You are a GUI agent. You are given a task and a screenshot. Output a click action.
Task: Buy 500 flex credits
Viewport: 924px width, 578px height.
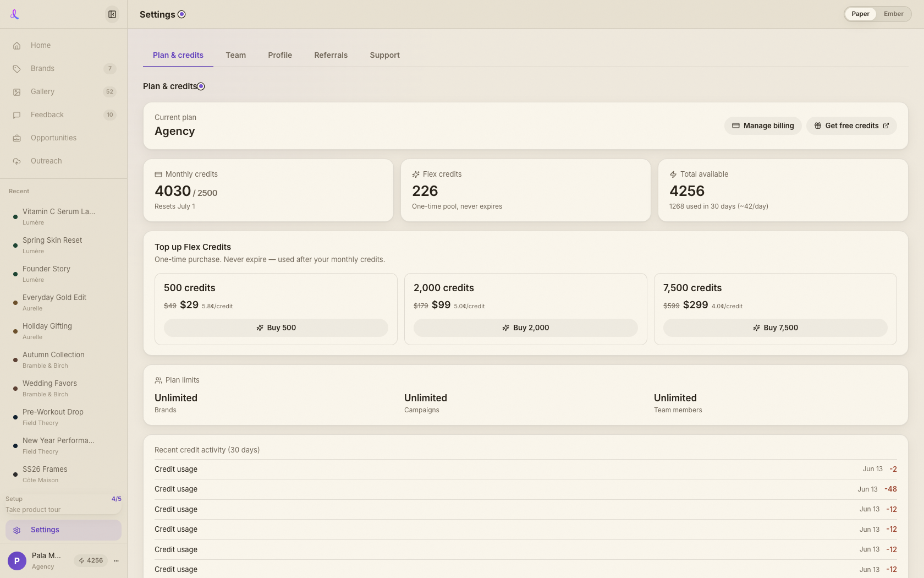click(276, 328)
